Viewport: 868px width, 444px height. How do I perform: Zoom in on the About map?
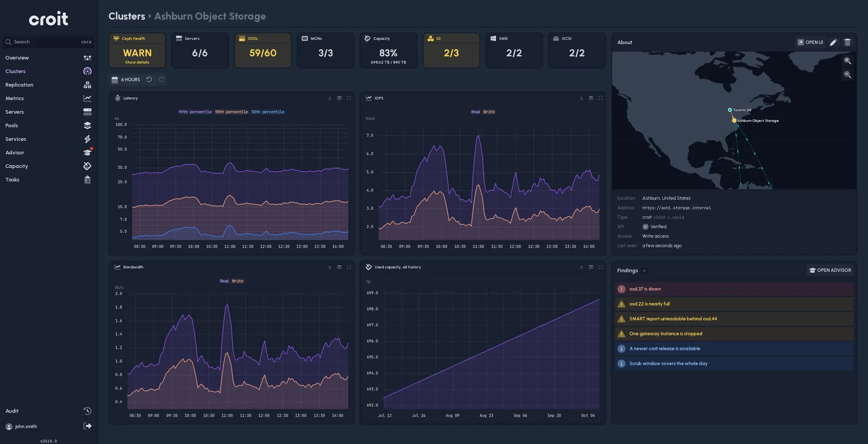[847, 61]
